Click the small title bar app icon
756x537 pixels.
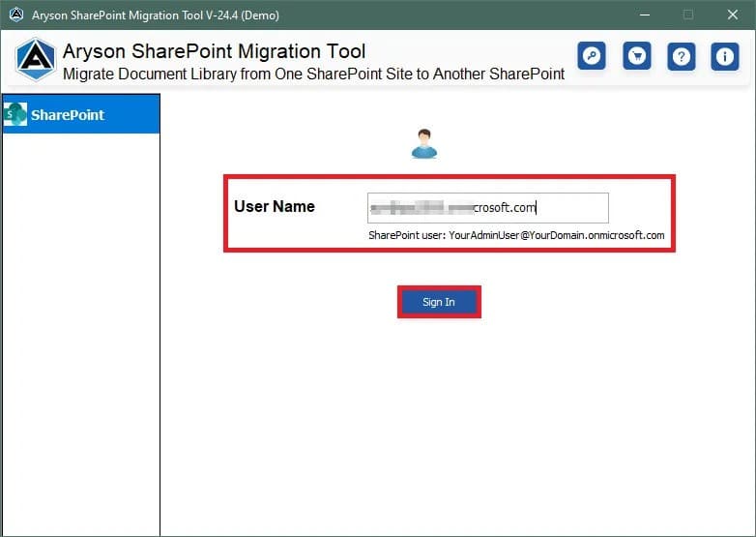[16, 15]
